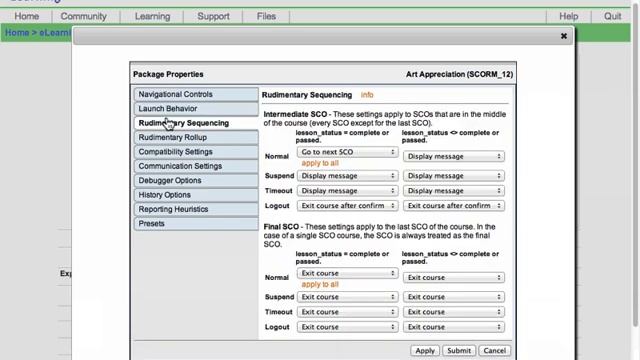Open Intermediate SCO Timeout complete dropdown
Viewport: 640px width, 360px height.
[347, 191]
